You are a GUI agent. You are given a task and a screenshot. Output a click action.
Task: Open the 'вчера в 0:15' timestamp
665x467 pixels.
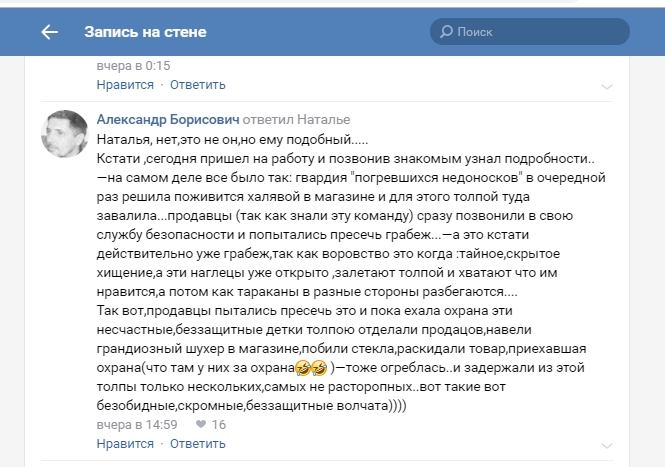tap(133, 66)
